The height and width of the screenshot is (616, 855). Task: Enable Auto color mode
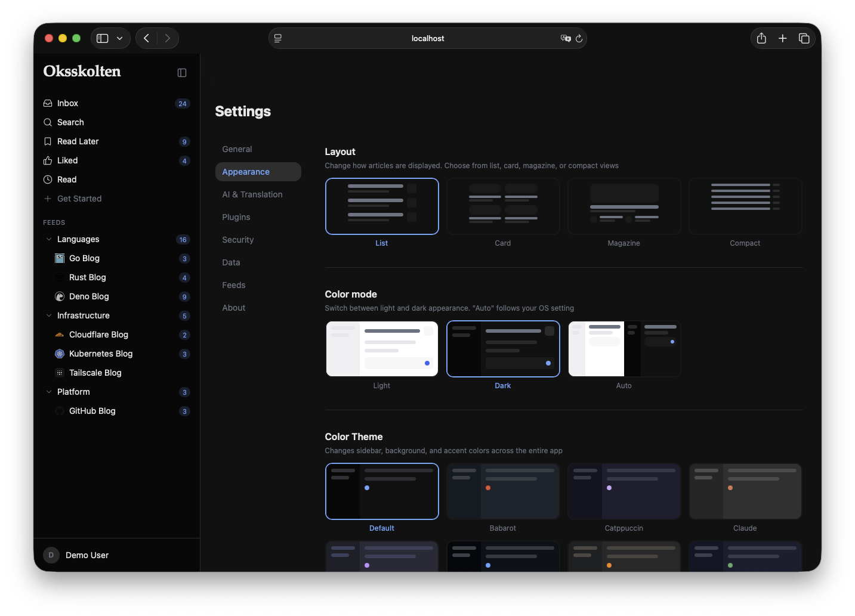[x=623, y=348]
